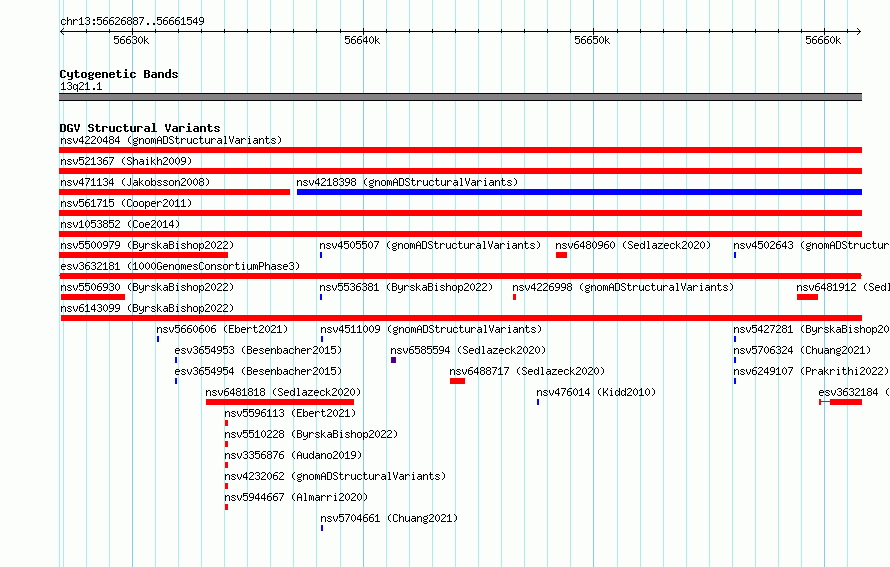The width and height of the screenshot is (890, 567).
Task: Click the DGV Structural Variants track title
Action: pyautogui.click(x=140, y=128)
